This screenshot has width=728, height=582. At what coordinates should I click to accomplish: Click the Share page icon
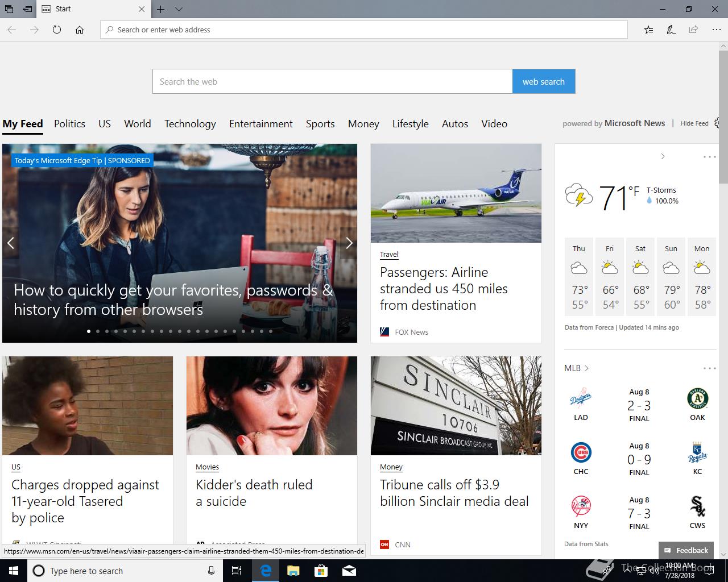(693, 30)
